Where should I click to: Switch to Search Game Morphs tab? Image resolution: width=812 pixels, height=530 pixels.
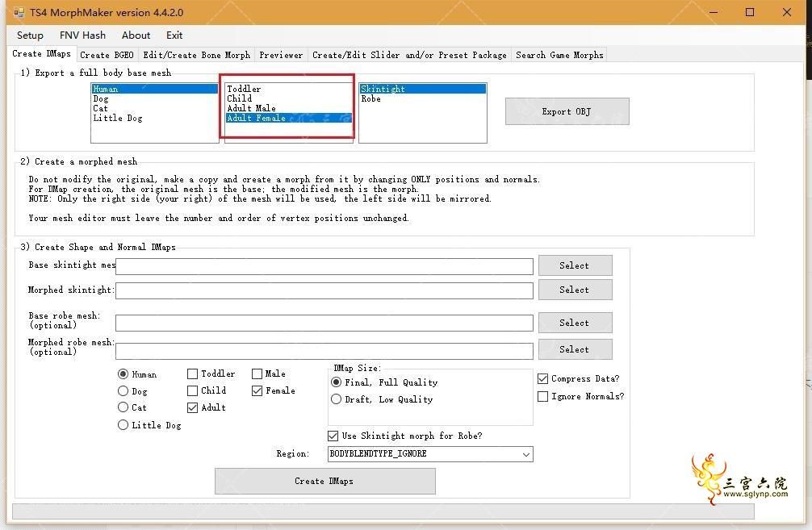tap(559, 55)
